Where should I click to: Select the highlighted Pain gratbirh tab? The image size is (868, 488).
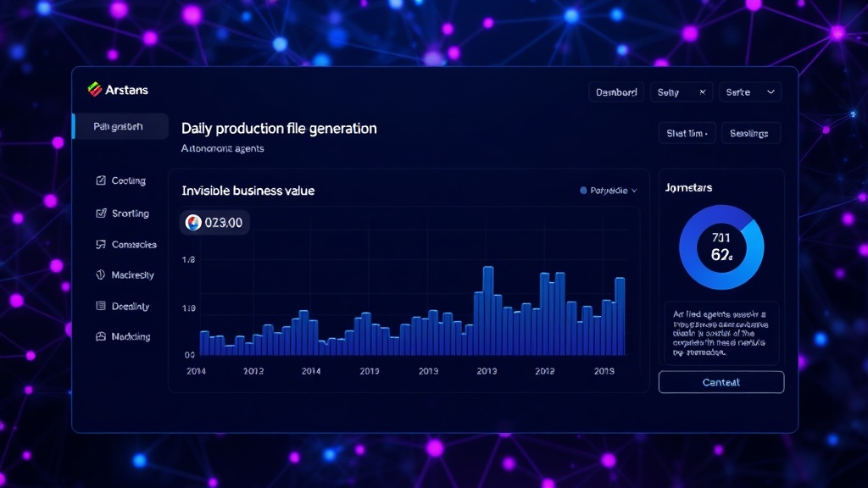coord(120,127)
